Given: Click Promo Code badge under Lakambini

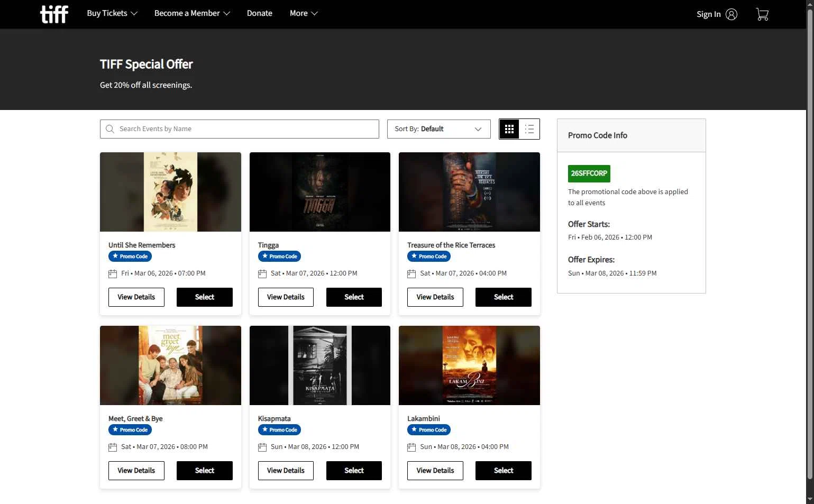Looking at the screenshot, I should [x=429, y=430].
